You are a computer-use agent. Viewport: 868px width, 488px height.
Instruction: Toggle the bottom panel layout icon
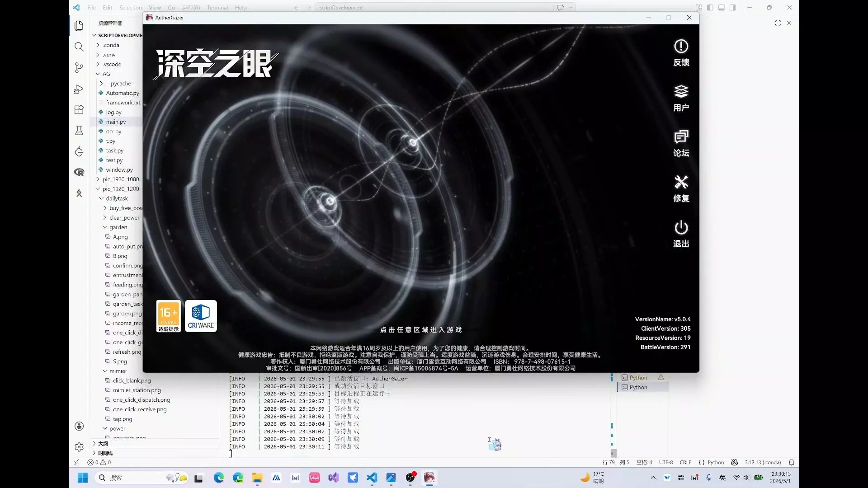pos(722,7)
